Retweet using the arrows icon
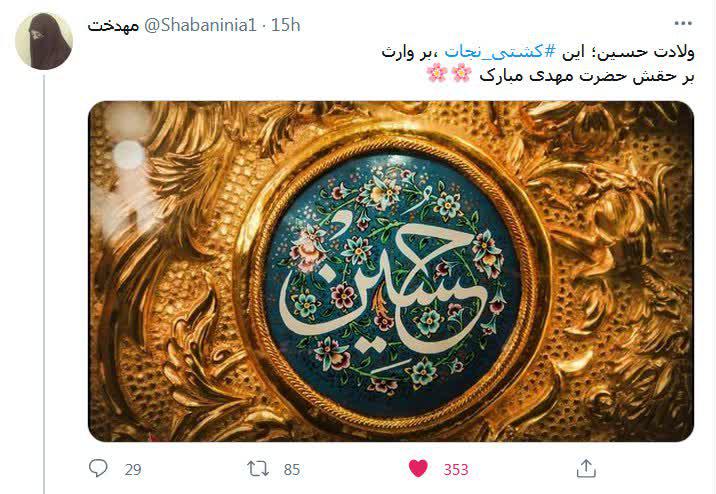This screenshot has height=494, width=716. (x=258, y=468)
